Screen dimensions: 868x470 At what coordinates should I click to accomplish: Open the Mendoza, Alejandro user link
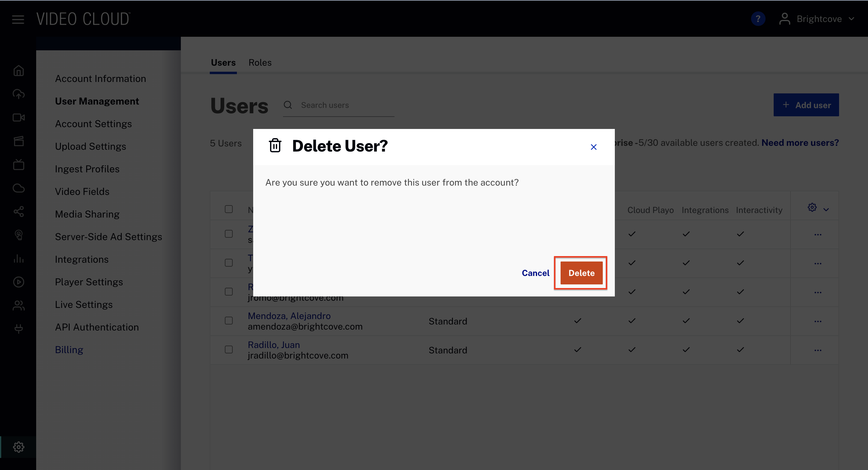(x=289, y=316)
